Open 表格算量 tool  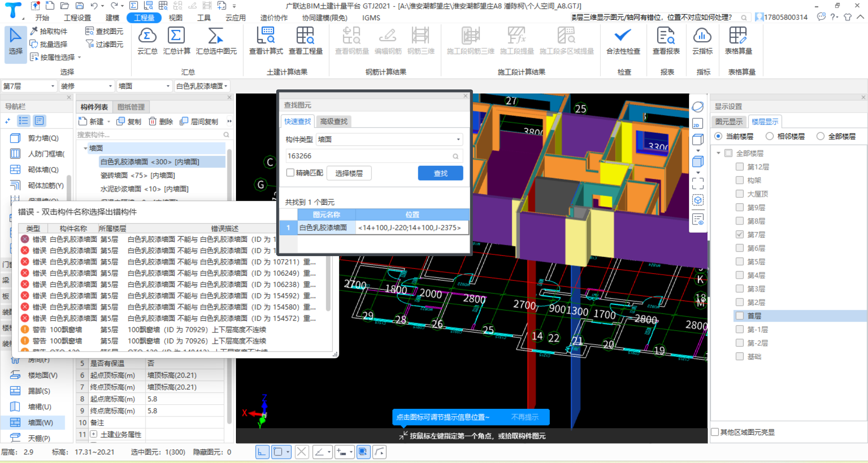738,41
